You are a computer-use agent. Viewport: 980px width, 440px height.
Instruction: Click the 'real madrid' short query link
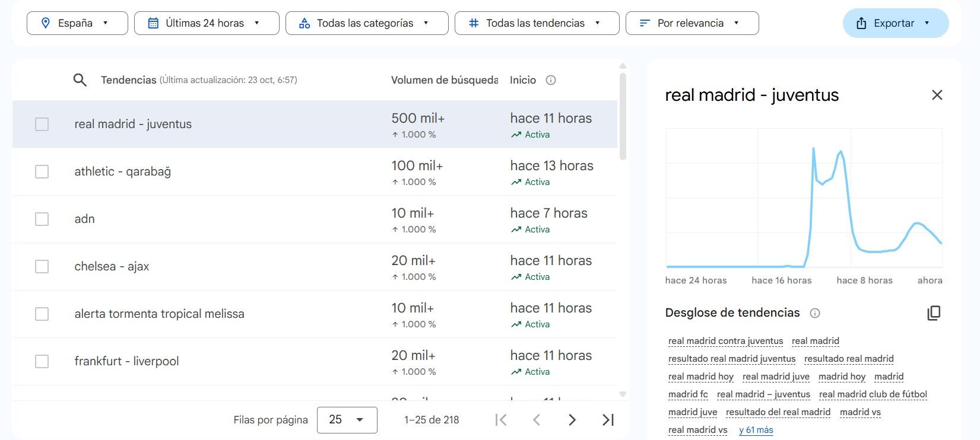point(816,341)
